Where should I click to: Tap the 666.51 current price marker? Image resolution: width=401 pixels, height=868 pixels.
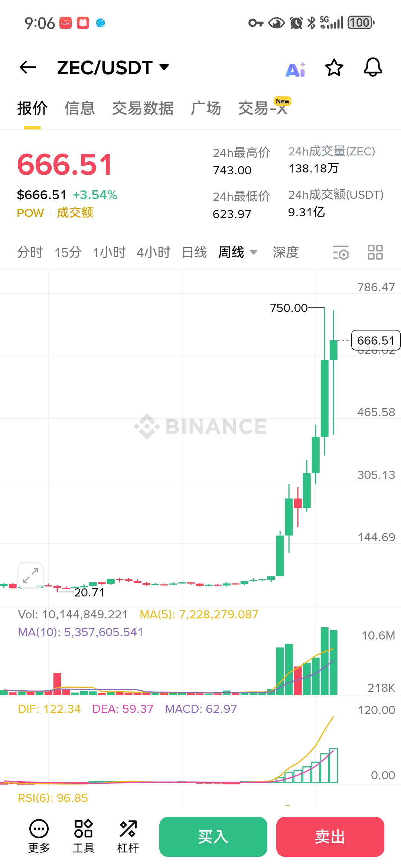(x=376, y=340)
